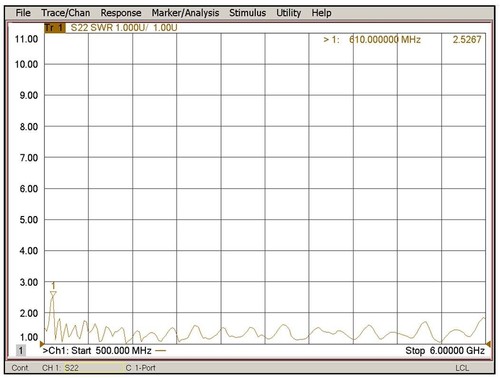Open the Stimulus menu

[x=248, y=13]
